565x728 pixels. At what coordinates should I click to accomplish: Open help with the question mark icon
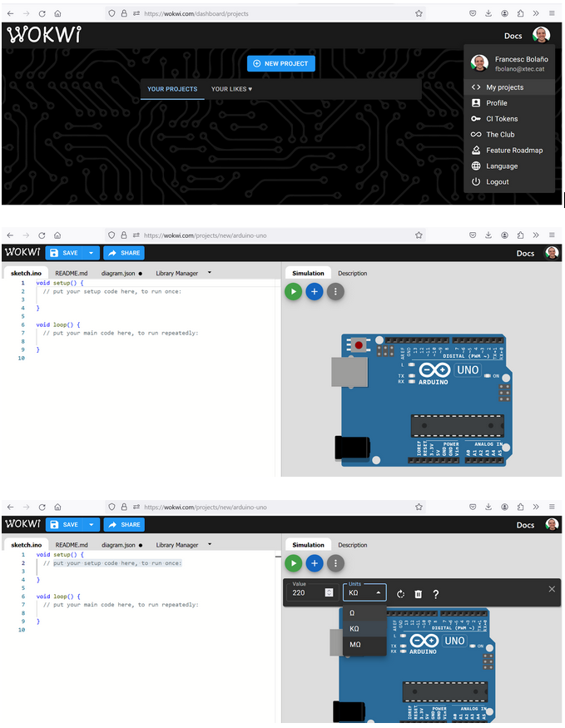435,594
